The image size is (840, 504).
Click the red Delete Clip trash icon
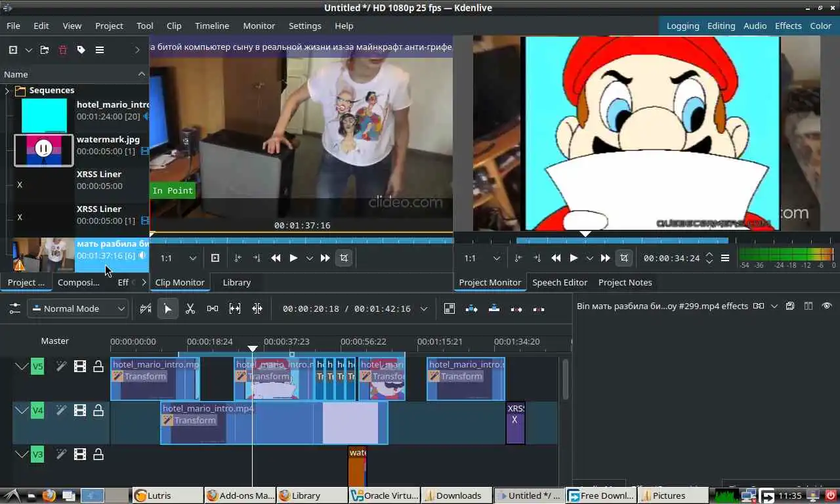(x=63, y=50)
